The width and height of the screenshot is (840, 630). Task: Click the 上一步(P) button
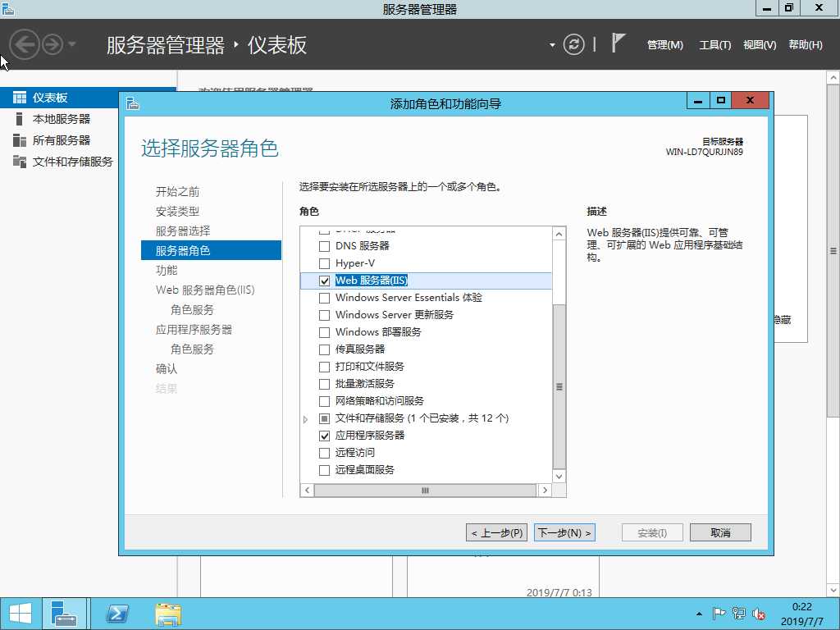[x=496, y=533]
